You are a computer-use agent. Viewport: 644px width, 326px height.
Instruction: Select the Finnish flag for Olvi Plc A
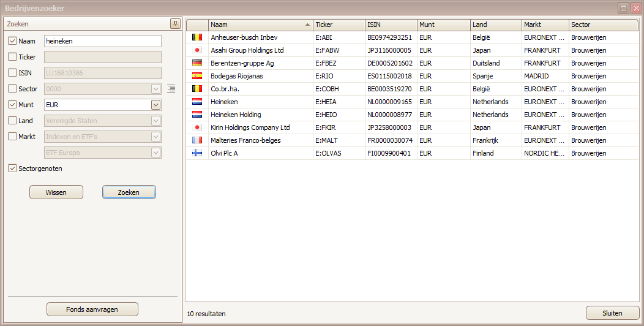(197, 153)
